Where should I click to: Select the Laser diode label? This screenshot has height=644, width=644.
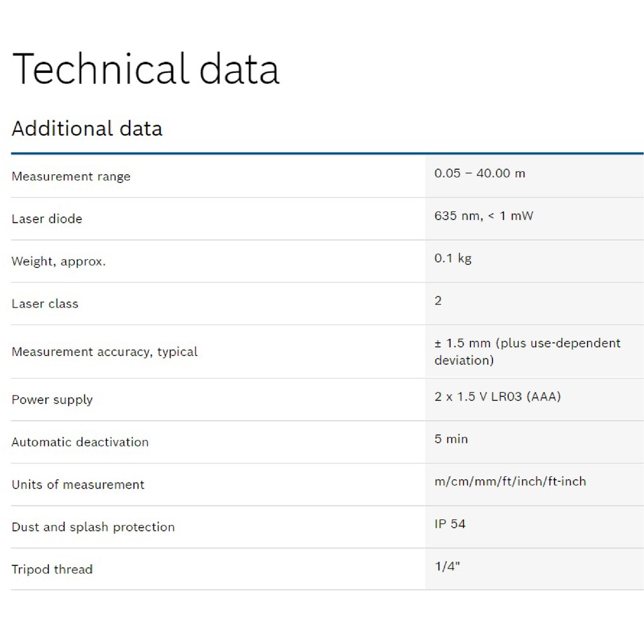coord(47,219)
